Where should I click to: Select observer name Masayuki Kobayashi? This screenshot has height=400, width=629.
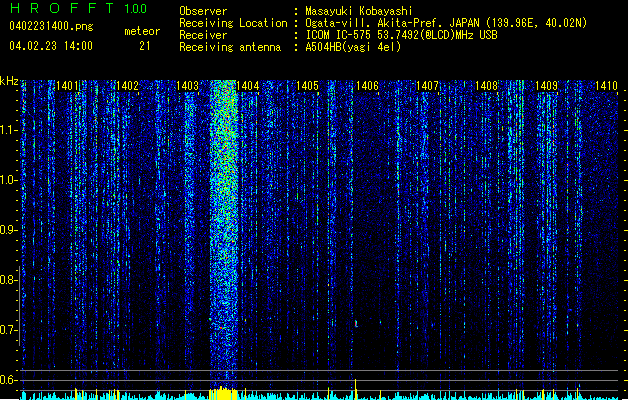(x=359, y=11)
